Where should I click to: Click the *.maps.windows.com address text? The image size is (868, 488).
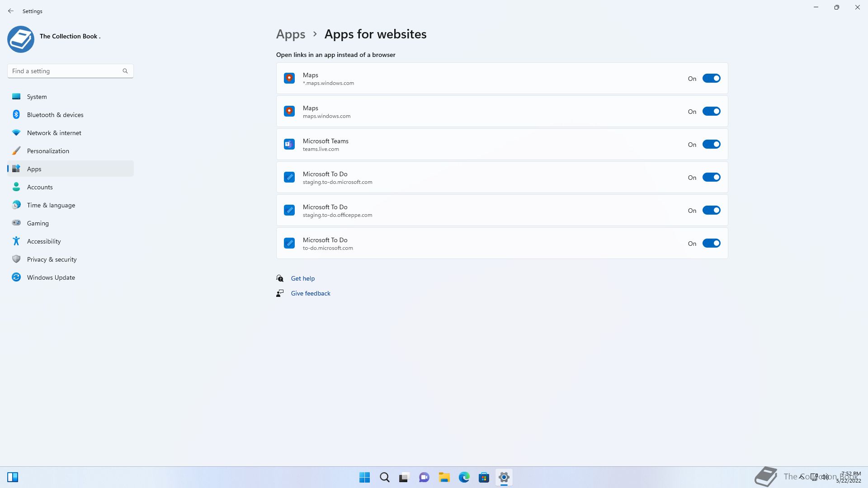tap(329, 83)
